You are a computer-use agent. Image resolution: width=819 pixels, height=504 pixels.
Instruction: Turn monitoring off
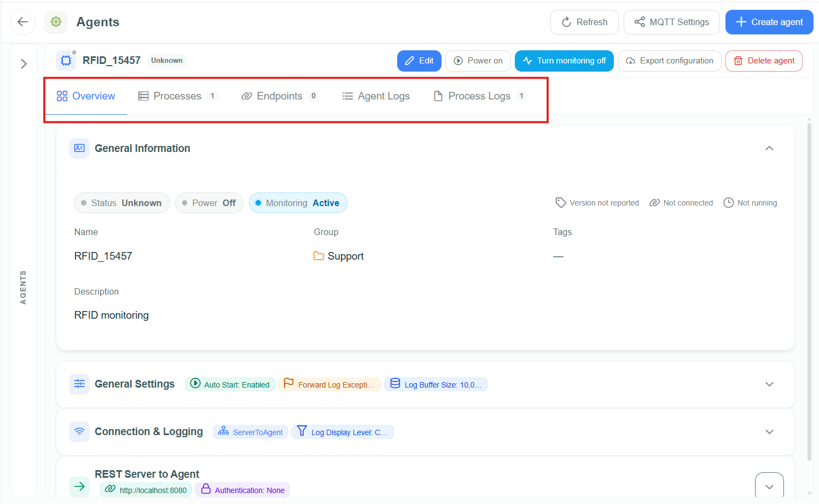(564, 61)
